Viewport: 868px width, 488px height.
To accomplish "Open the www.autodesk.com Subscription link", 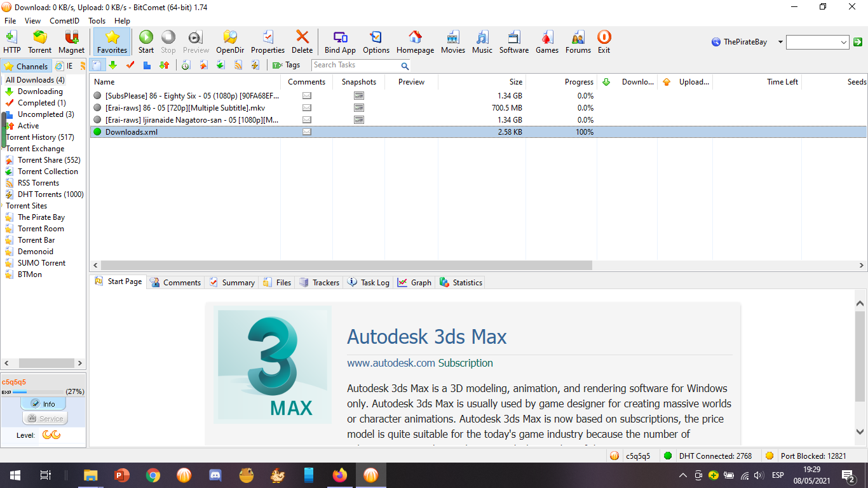I will (420, 363).
